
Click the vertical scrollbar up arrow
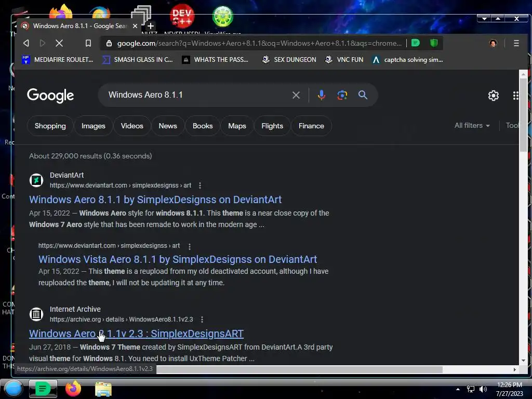[523, 74]
